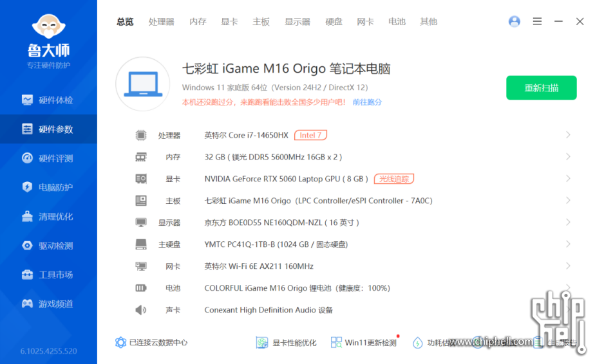The image size is (595, 364).
Task: Click the 主板 motherboard icon
Action: tap(141, 201)
